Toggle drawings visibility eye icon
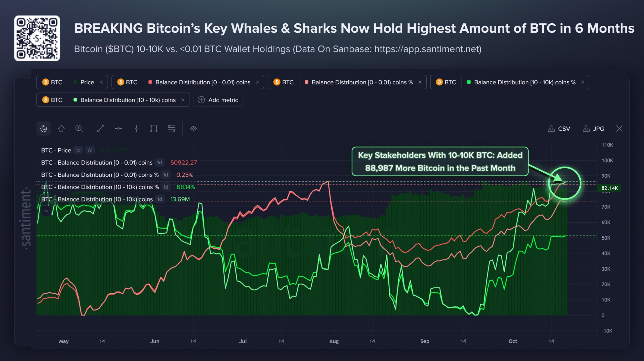Screen dimensions: 644x361 click(193, 128)
